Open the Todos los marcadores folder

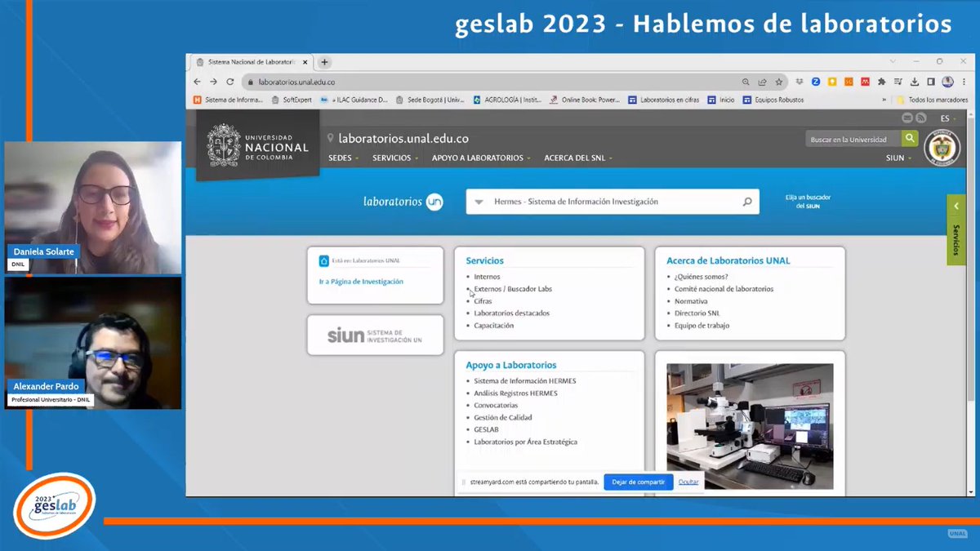coord(932,100)
